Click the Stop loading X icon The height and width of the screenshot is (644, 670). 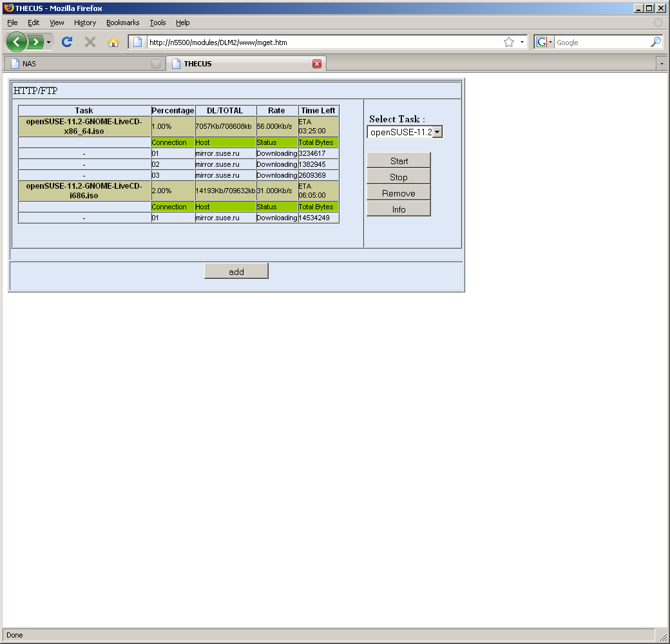[90, 42]
